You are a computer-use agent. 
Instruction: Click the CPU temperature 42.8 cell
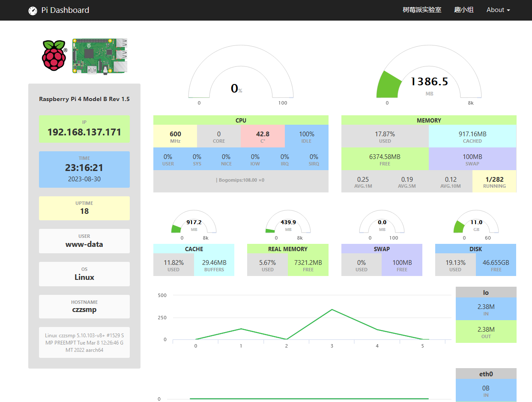263,136
